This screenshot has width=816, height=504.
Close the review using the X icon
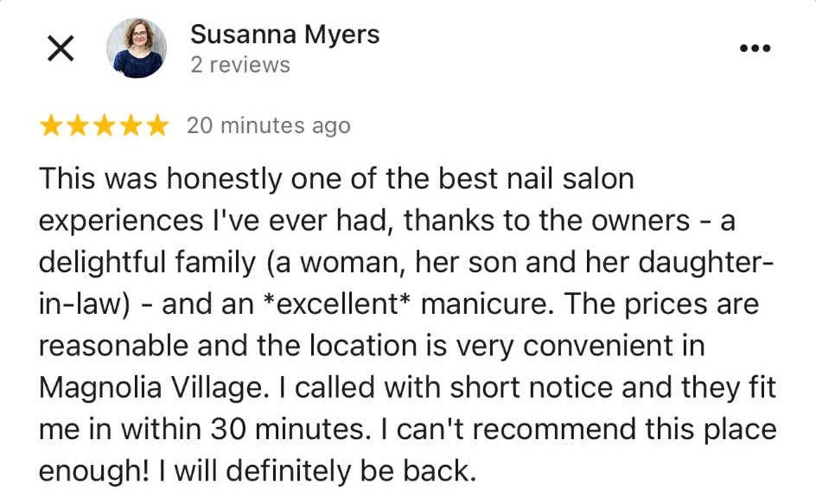61,48
